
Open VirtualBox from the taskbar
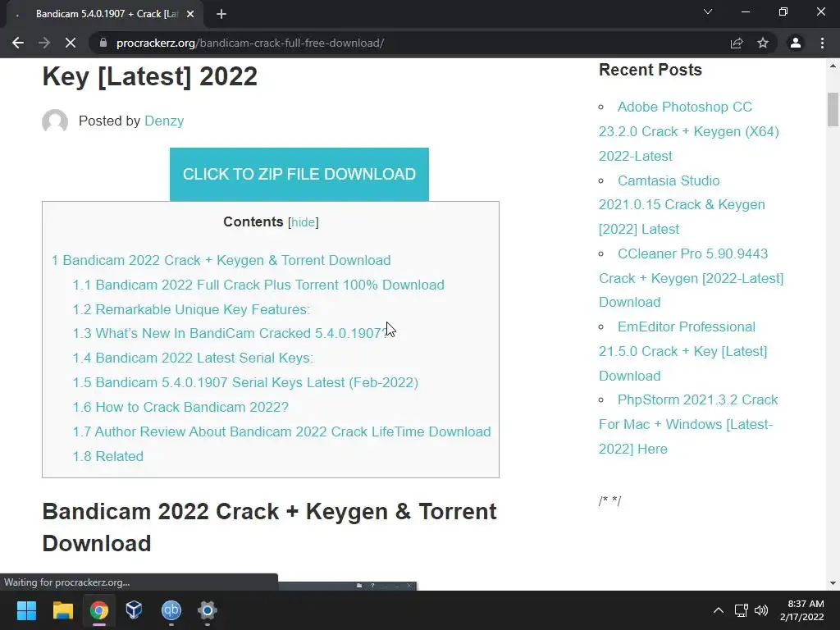pos(134,610)
